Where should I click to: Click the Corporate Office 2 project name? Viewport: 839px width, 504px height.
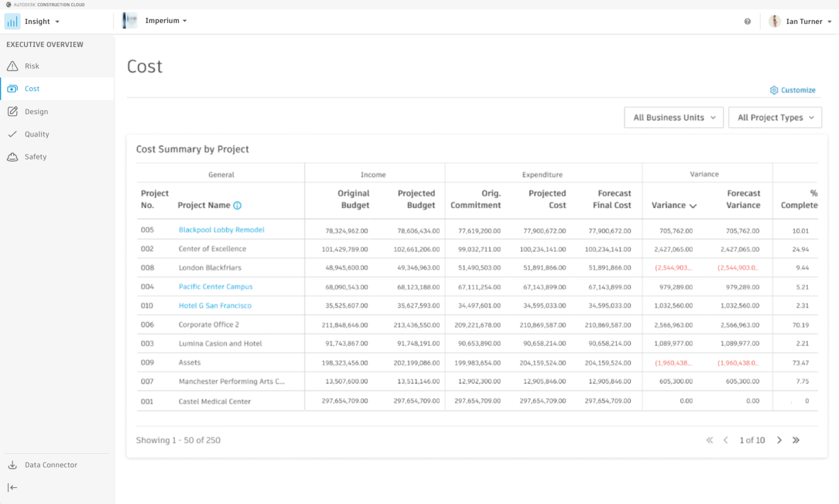[x=209, y=324]
